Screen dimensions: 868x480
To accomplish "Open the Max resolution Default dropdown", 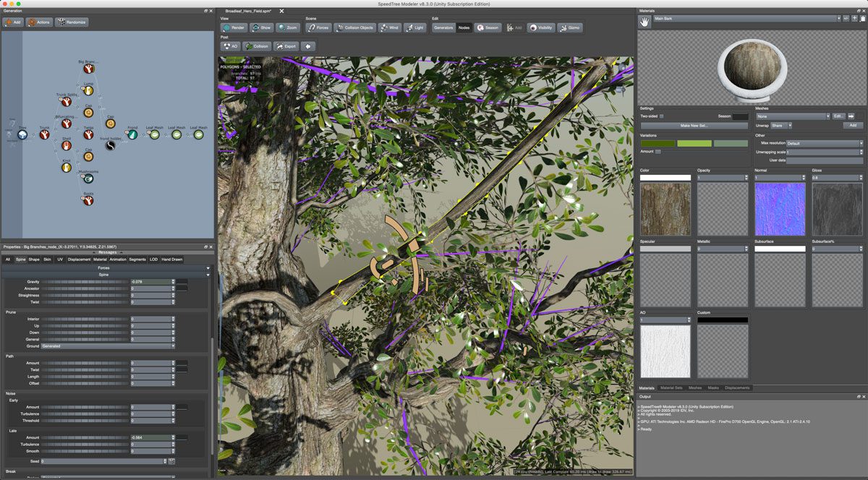I will 825,143.
